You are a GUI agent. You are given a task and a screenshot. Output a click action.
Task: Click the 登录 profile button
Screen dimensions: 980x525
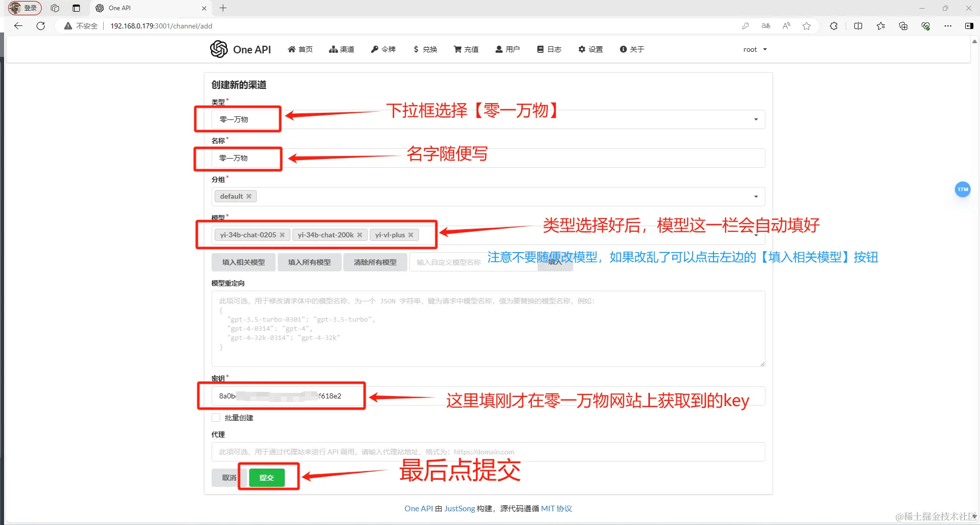tap(25, 8)
